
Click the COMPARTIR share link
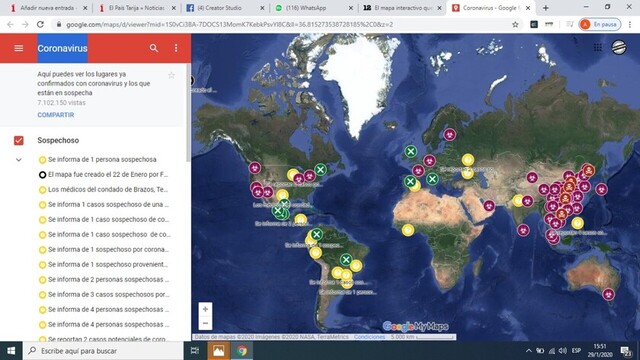click(x=56, y=115)
